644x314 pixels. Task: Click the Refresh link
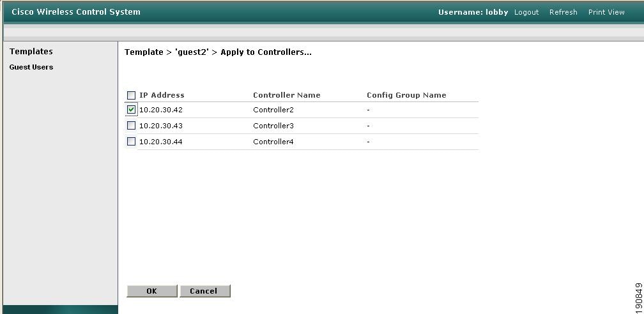coord(563,12)
